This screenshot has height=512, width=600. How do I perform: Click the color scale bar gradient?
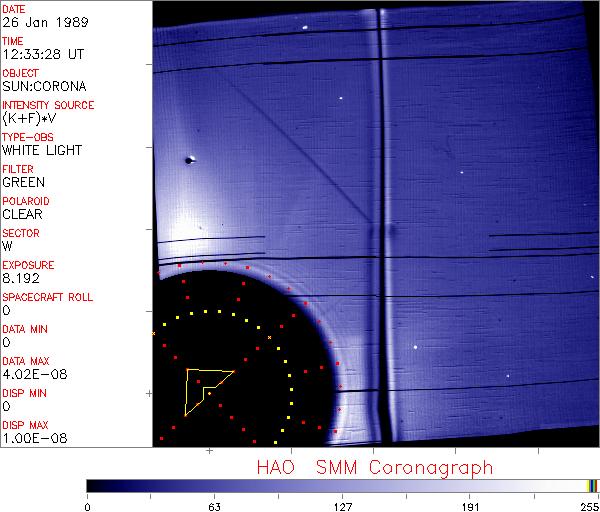tap(330, 486)
